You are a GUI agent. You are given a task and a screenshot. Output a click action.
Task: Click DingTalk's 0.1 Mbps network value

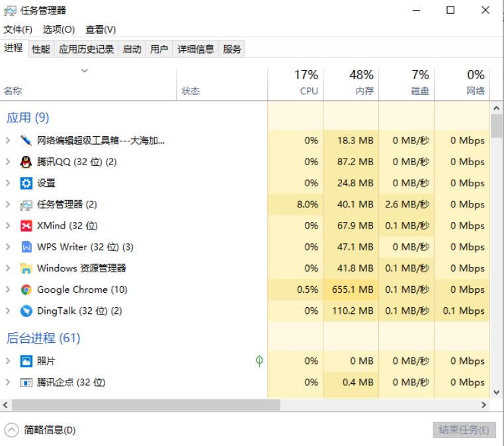pos(464,311)
